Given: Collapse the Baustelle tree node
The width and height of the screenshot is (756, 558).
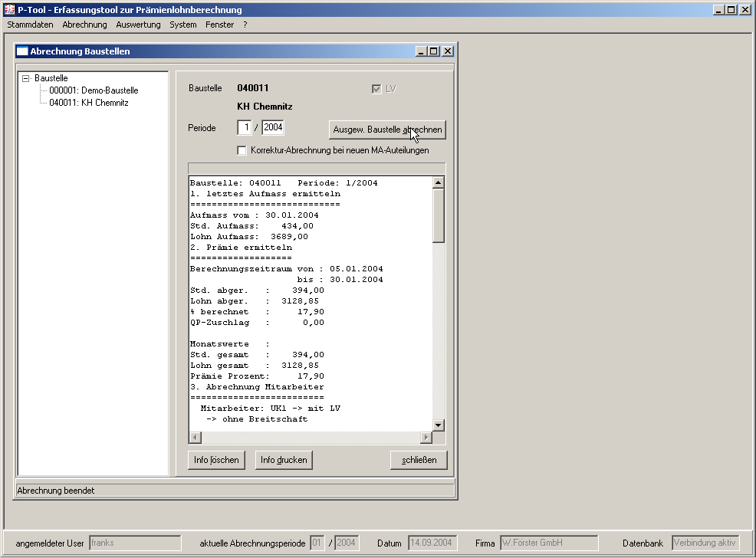Looking at the screenshot, I should coord(25,78).
